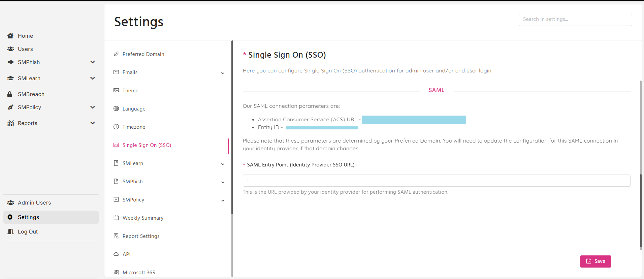Click the API cloud icon
This screenshot has height=279, width=644.
(x=116, y=254)
